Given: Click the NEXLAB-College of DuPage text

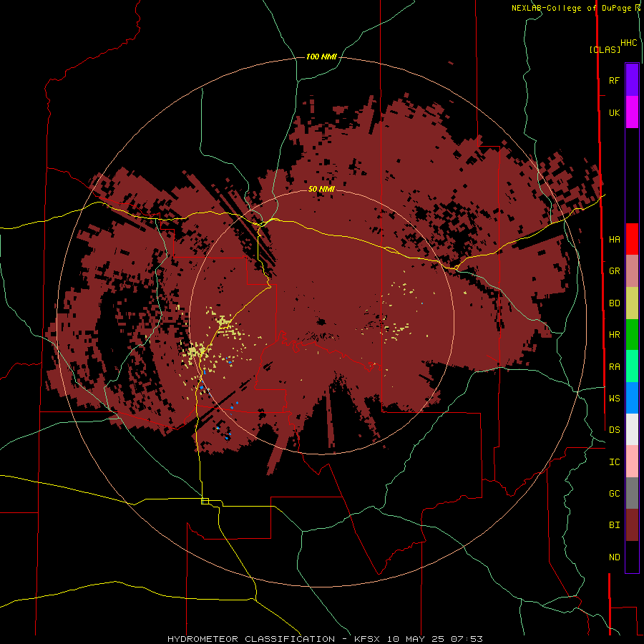Looking at the screenshot, I should [x=571, y=8].
